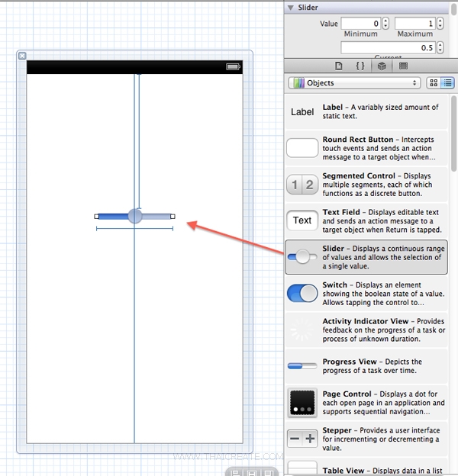
Task: Select the Slider object in library
Action: 366,257
